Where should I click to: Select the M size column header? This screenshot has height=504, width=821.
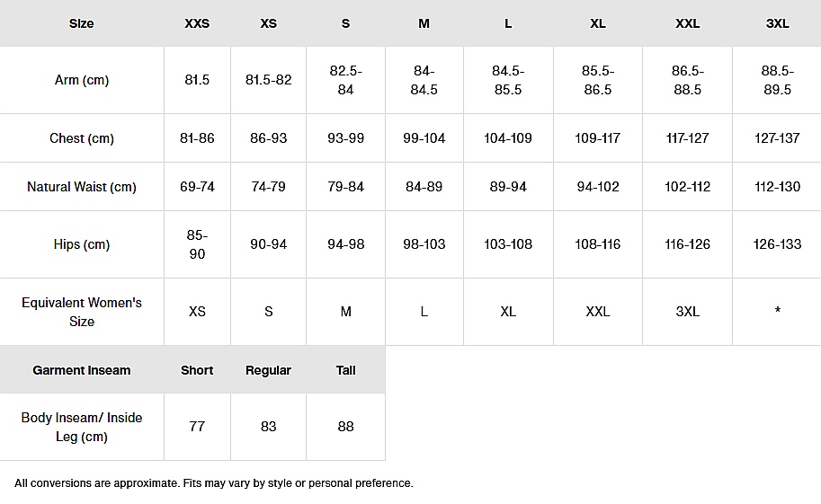(424, 23)
